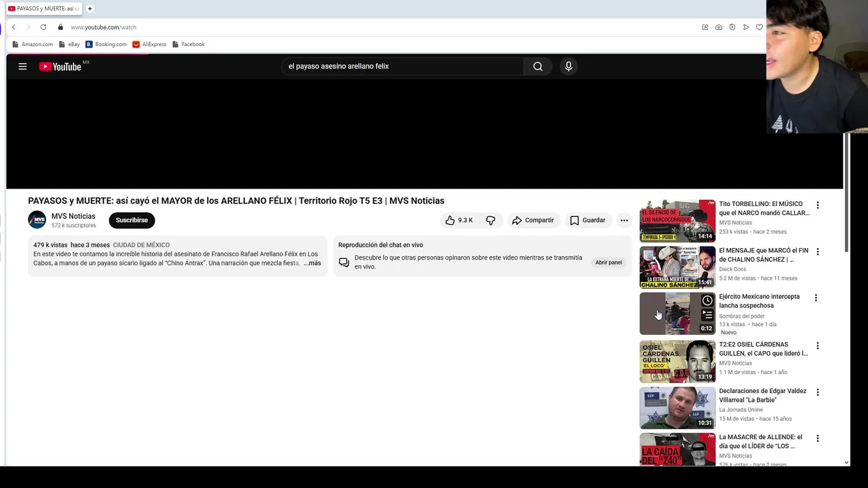Open a new browser tab

90,9
